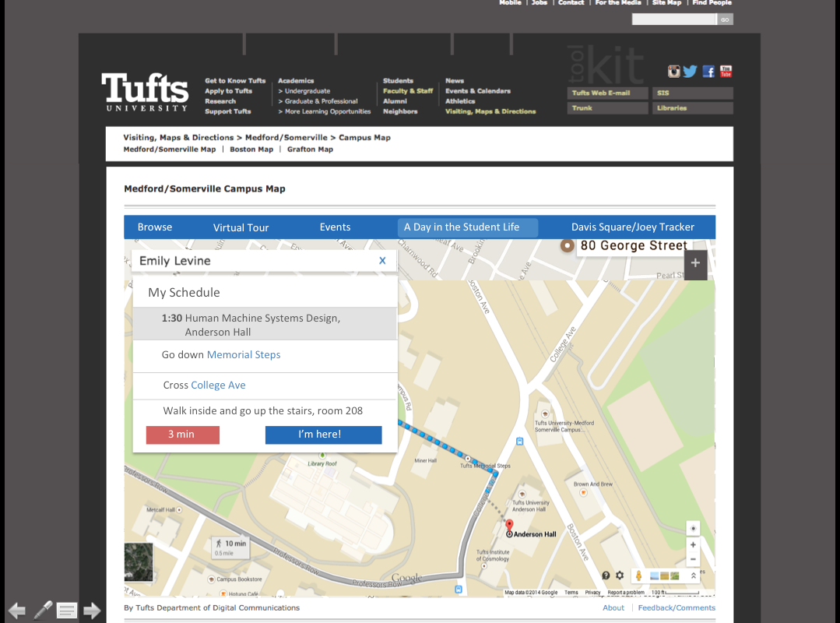Click the Twitter bird icon
Image resolution: width=840 pixels, height=623 pixels.
click(691, 72)
